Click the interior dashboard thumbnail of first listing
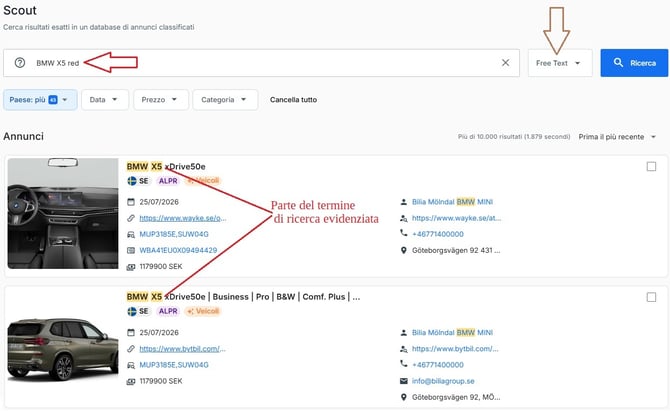 coord(63,213)
